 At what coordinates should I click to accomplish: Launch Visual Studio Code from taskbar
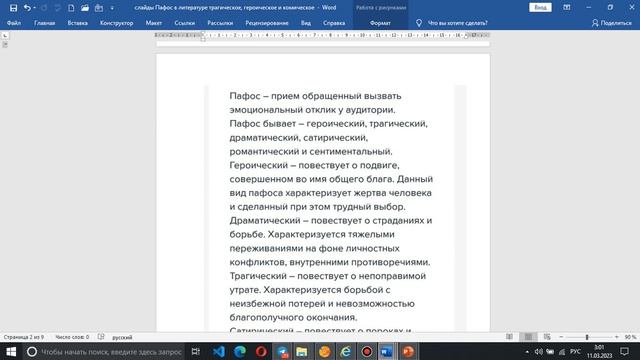[x=219, y=351]
